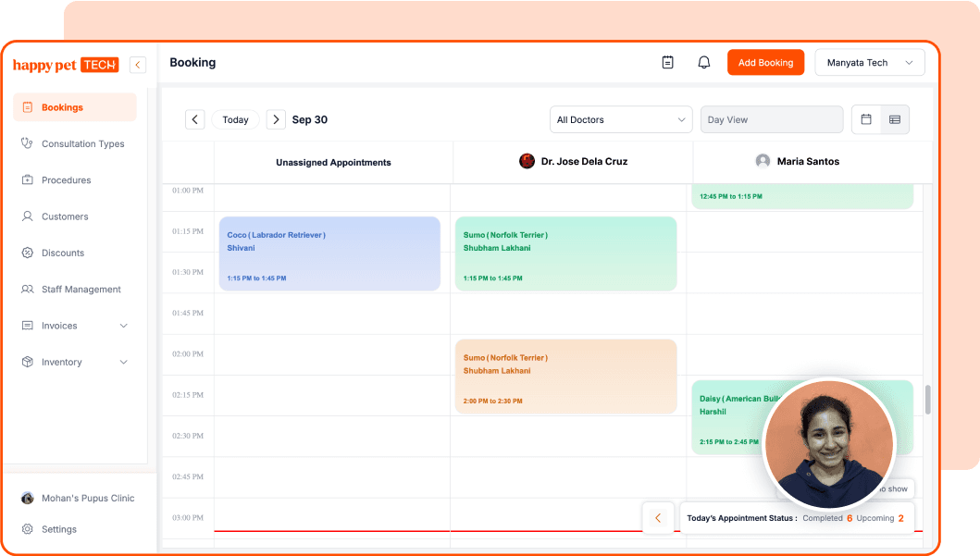Viewport: 980px width, 556px height.
Task: Click the Add Booking button
Action: [765, 63]
